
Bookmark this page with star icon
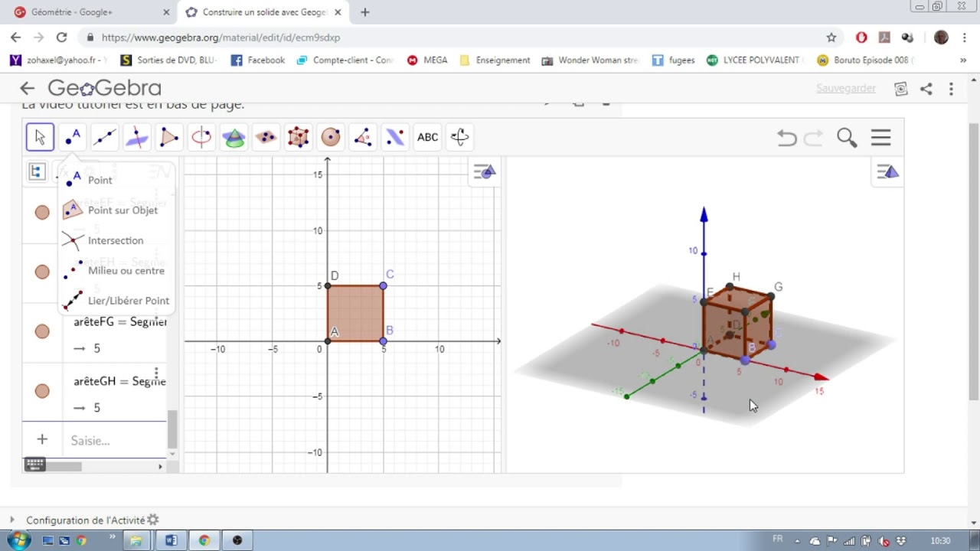pos(831,37)
